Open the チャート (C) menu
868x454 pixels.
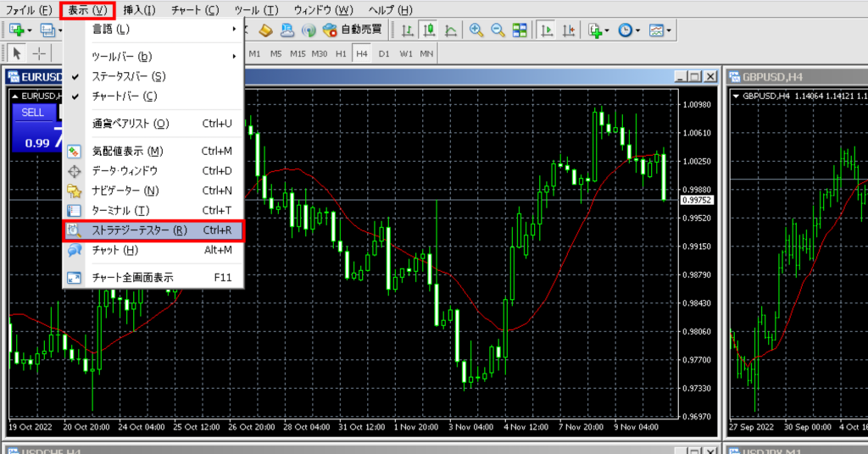(x=195, y=10)
